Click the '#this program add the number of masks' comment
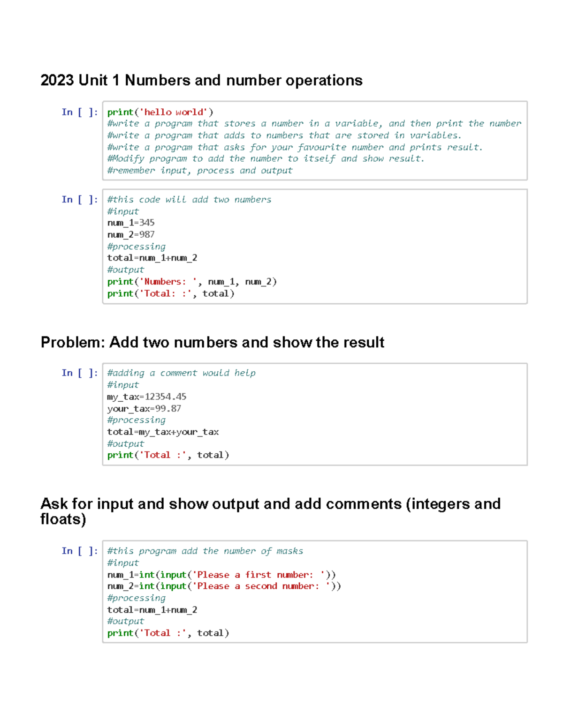563x728 pixels. pyautogui.click(x=205, y=551)
